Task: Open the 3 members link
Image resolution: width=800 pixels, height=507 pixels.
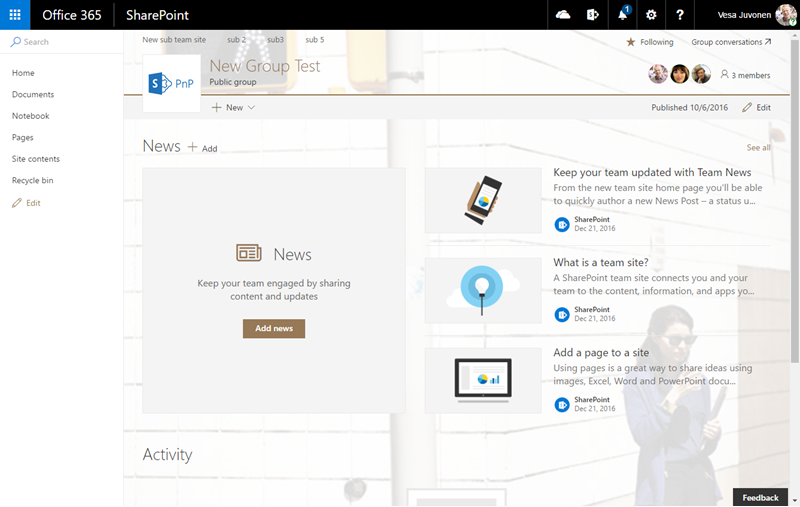Action: 751,75
